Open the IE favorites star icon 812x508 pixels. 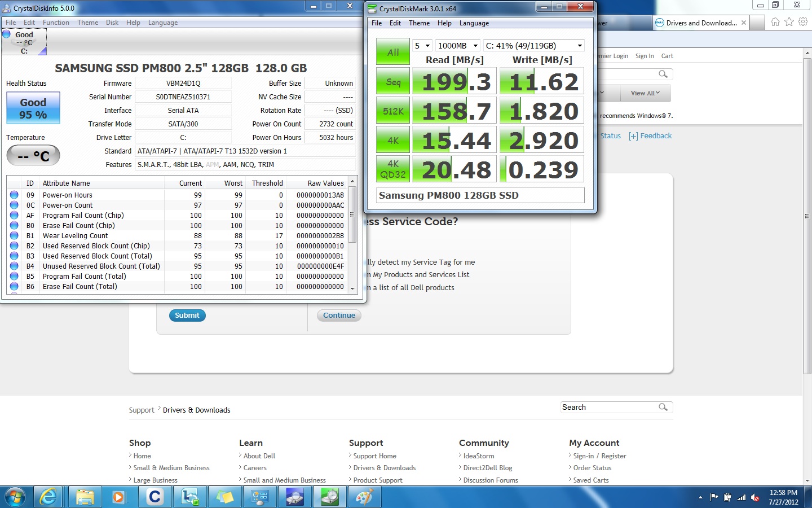click(789, 22)
